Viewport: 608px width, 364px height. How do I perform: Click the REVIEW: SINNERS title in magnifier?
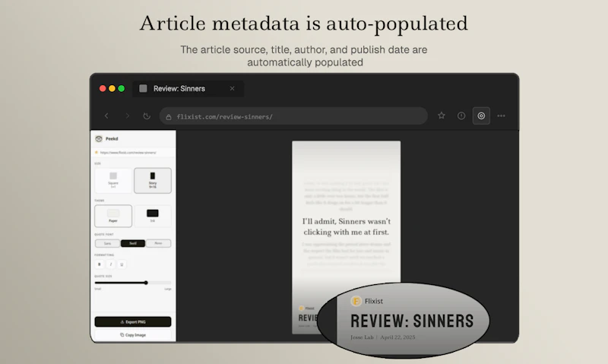[412, 321]
